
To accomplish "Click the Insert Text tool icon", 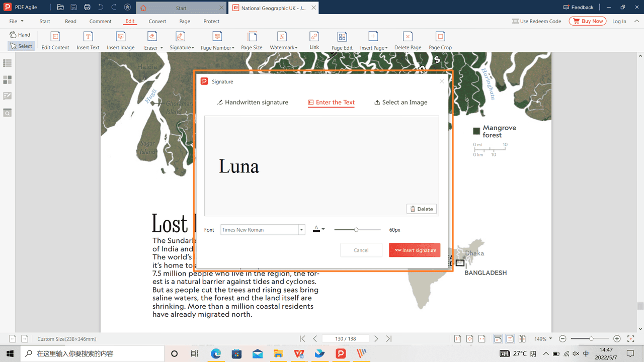I will tap(88, 37).
